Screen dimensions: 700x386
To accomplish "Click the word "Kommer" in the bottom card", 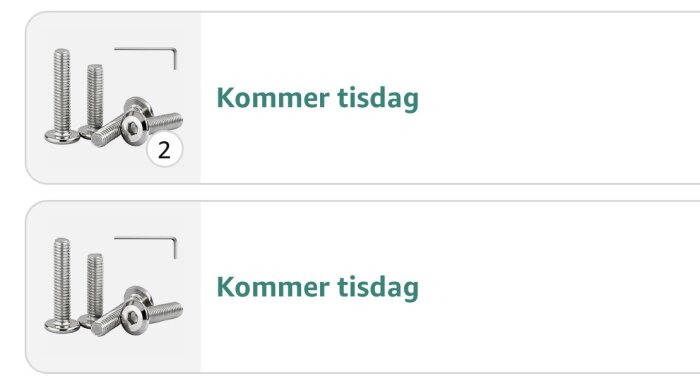I will pyautogui.click(x=273, y=286).
